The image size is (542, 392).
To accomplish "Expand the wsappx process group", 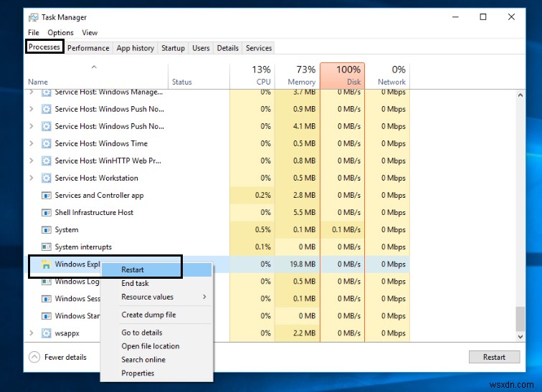I will coord(32,333).
